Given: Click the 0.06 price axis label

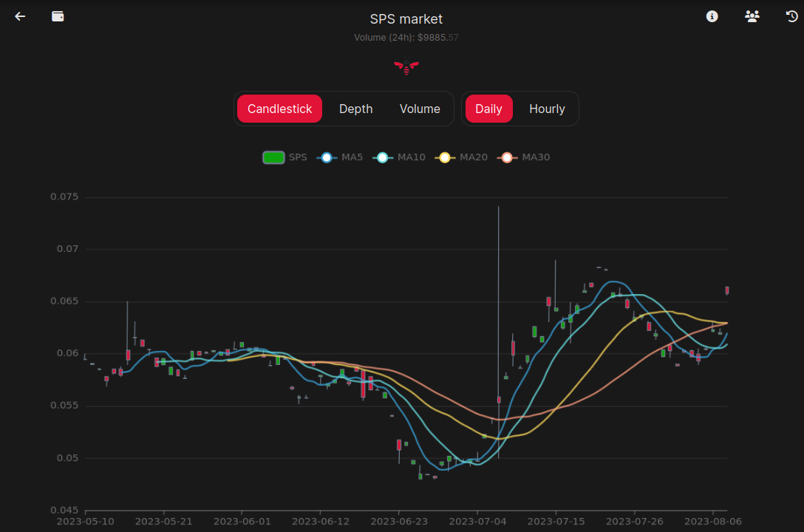Looking at the screenshot, I should [68, 353].
